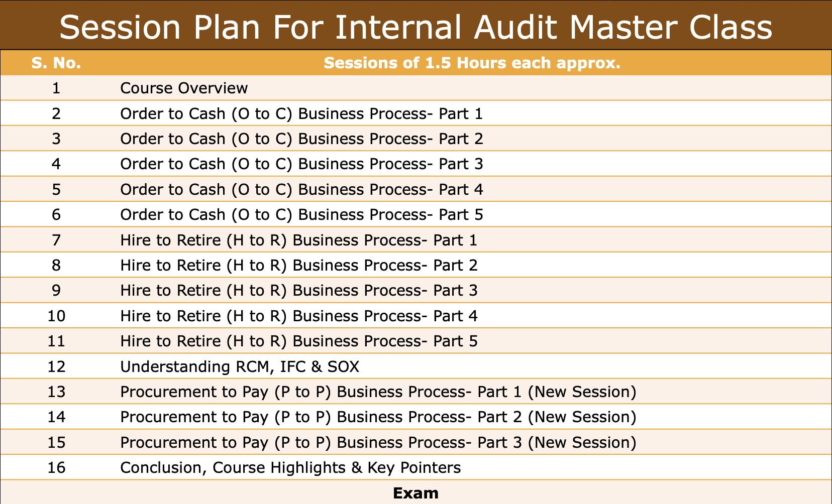Click Understanding RCM, IFC & SOX row
This screenshot has height=504, width=832.
[240, 367]
